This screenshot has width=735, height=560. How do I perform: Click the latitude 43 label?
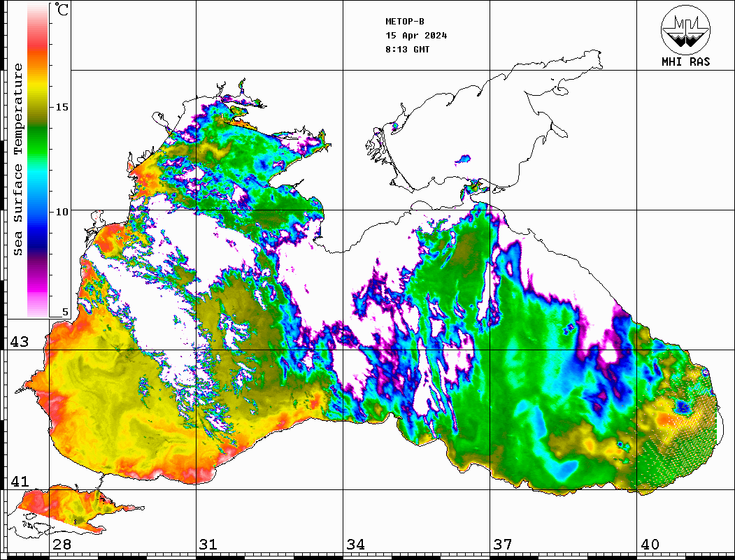click(19, 342)
